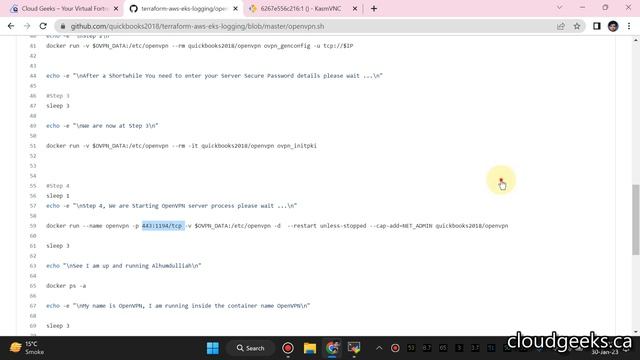Bookmark this page with star icon

[x=577, y=26]
